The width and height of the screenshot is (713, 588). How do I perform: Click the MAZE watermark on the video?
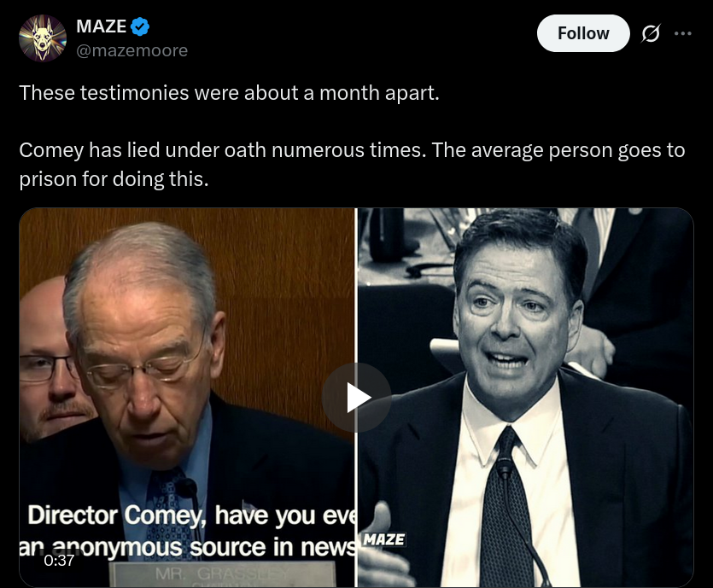pos(383,539)
